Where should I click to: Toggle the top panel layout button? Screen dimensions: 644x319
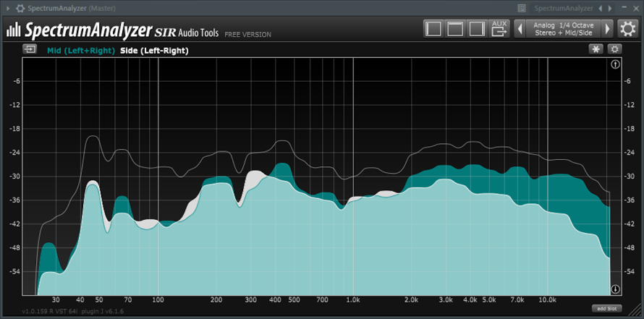(455, 29)
